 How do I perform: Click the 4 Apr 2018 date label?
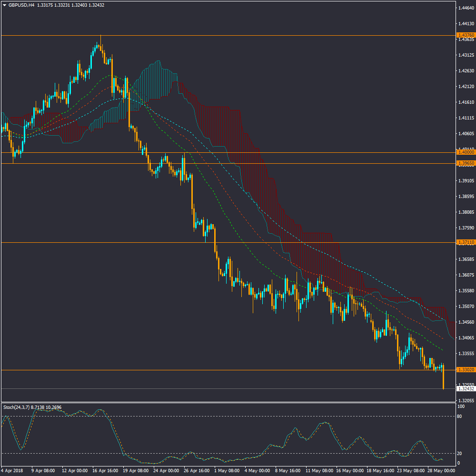(12, 470)
